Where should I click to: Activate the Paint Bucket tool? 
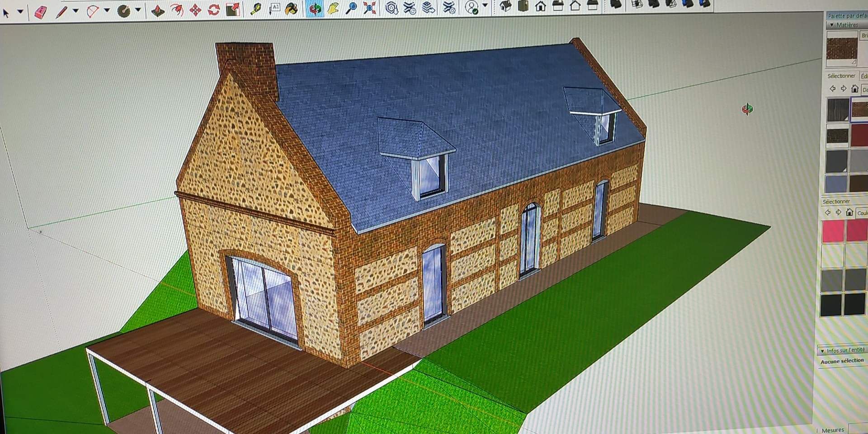(292, 9)
